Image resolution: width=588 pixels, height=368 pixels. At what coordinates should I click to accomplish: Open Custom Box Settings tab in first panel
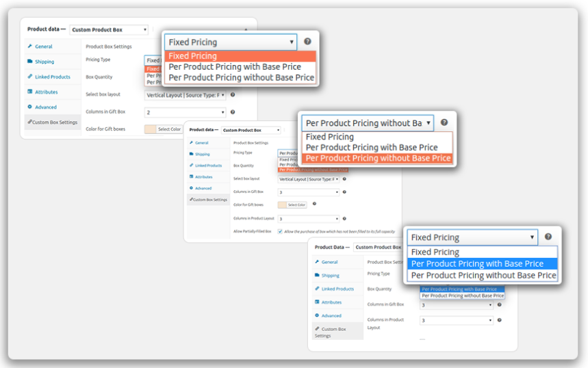click(x=53, y=122)
